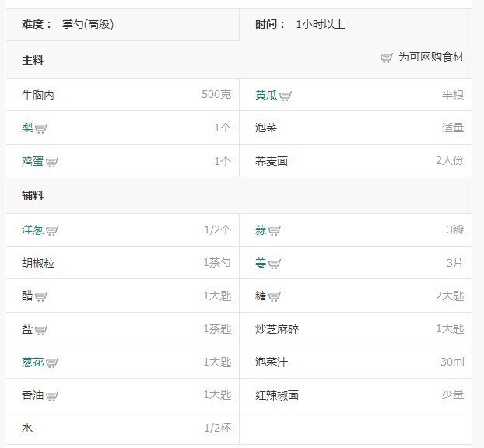Click the cart icon beside 洋葱
The image size is (484, 448).
click(x=52, y=230)
